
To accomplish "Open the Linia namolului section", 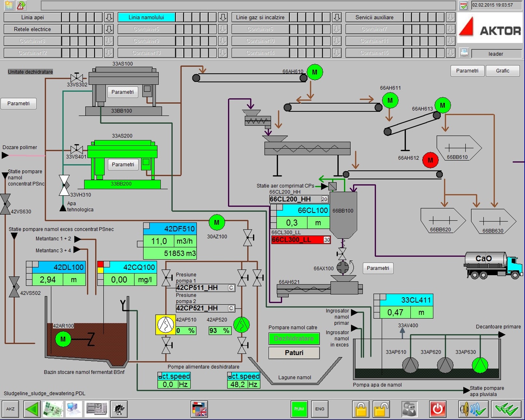I will [146, 17].
